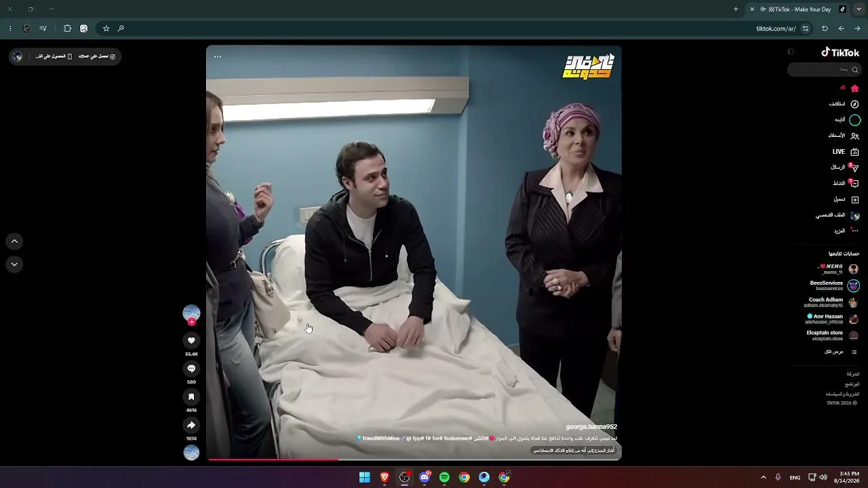
Task: Click the TikTok search field
Action: pyautogui.click(x=824, y=70)
